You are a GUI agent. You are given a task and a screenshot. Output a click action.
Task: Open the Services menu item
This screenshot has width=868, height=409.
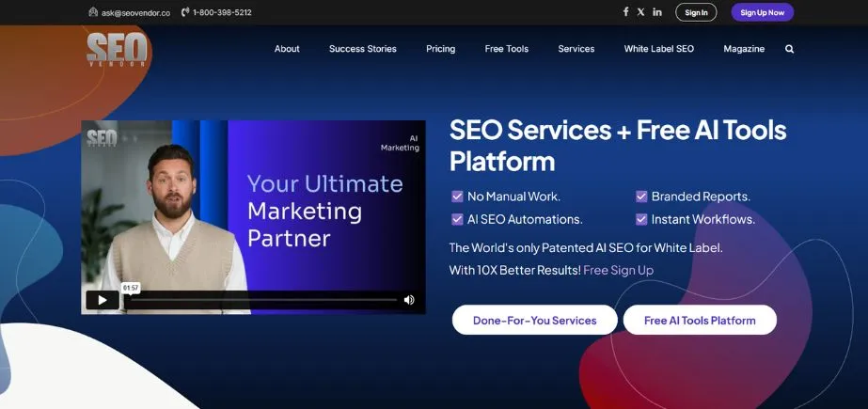coord(576,49)
